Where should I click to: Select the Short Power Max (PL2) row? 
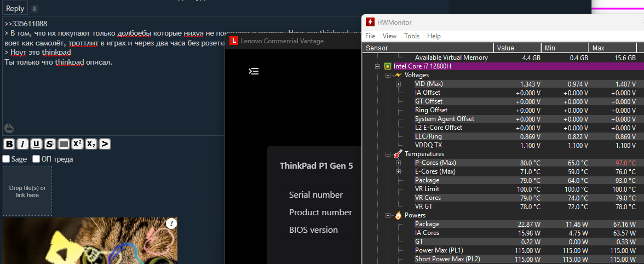tap(503, 259)
